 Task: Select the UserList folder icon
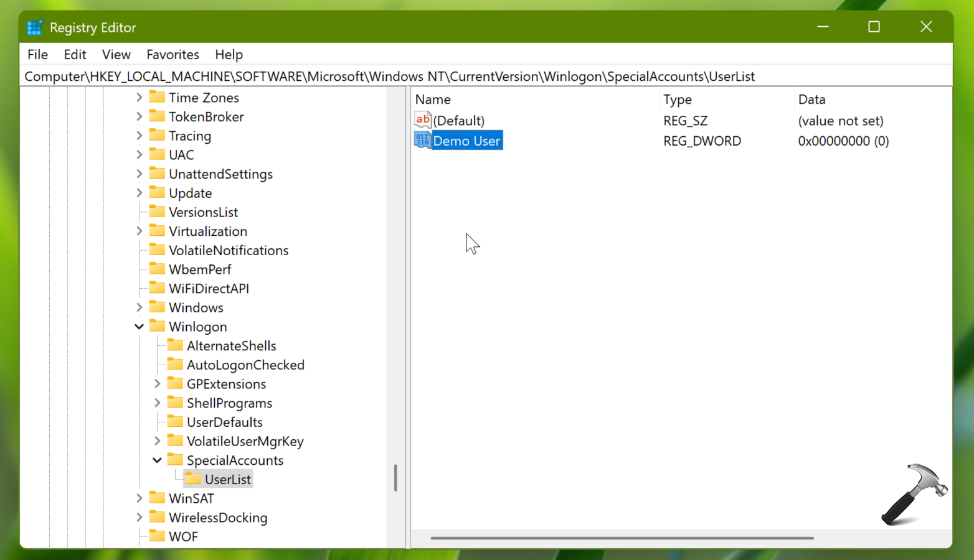pyautogui.click(x=194, y=479)
